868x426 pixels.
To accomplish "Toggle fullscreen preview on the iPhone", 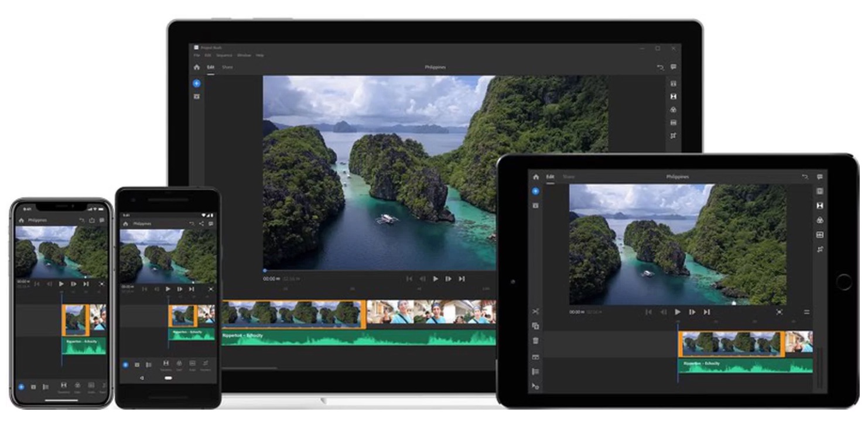I will [101, 284].
